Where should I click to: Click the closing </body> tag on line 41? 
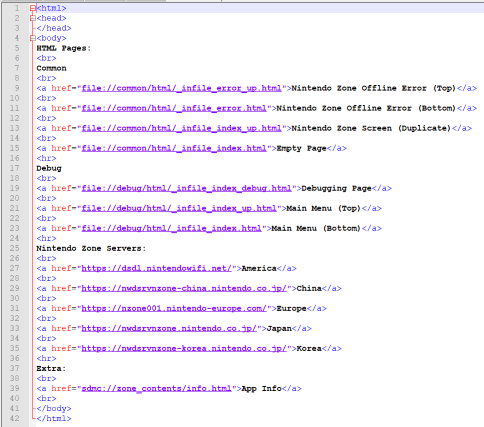[54, 408]
